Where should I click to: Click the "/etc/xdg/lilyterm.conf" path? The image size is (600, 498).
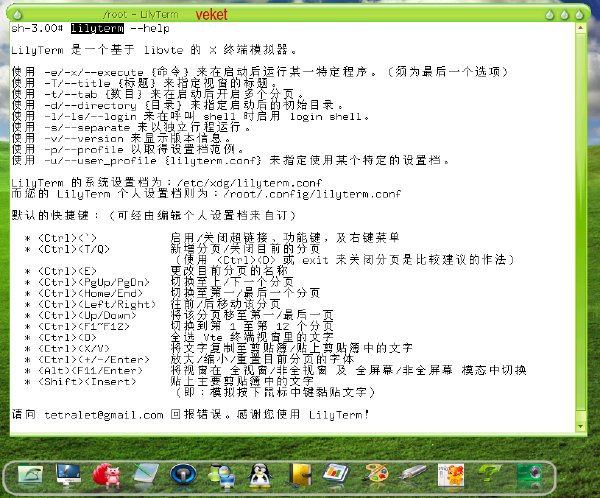(250, 183)
